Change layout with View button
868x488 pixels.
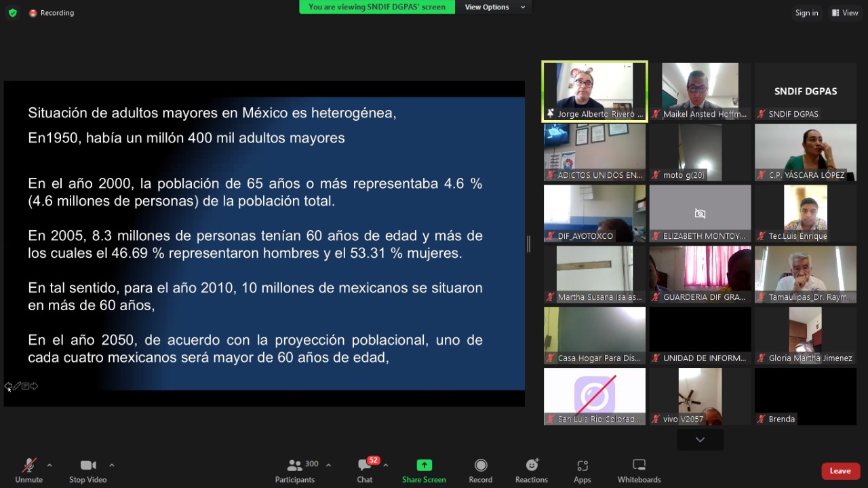pos(845,13)
